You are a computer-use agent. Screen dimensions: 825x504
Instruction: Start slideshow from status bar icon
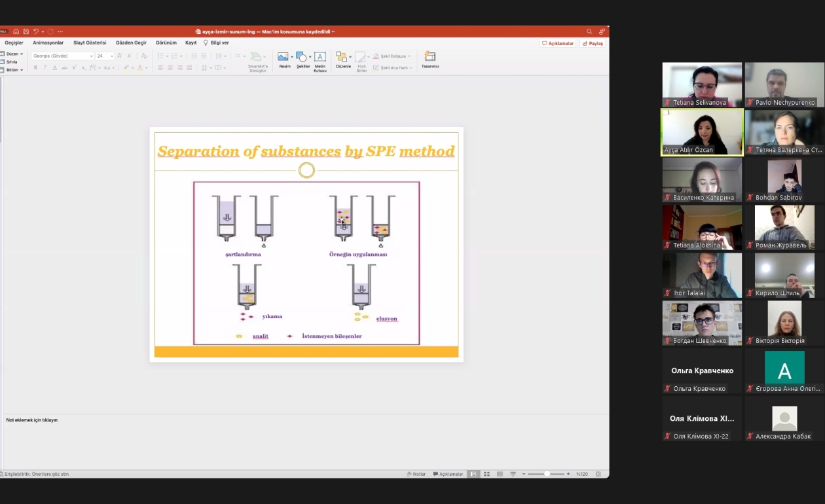click(x=513, y=474)
